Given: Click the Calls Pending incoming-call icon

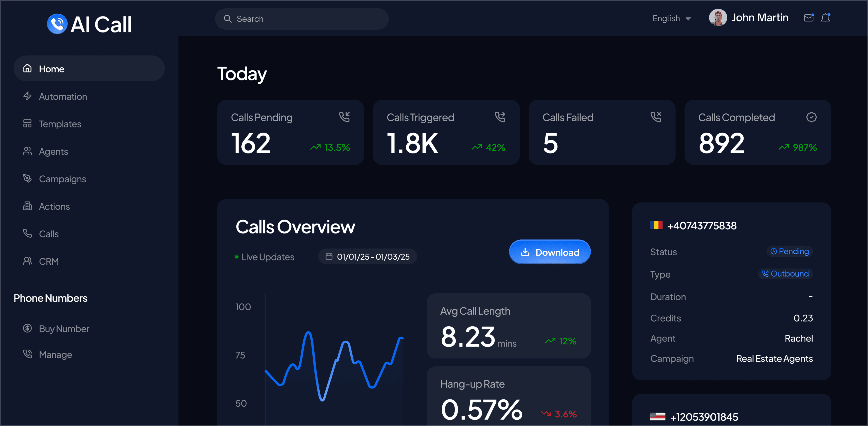Looking at the screenshot, I should (x=344, y=117).
